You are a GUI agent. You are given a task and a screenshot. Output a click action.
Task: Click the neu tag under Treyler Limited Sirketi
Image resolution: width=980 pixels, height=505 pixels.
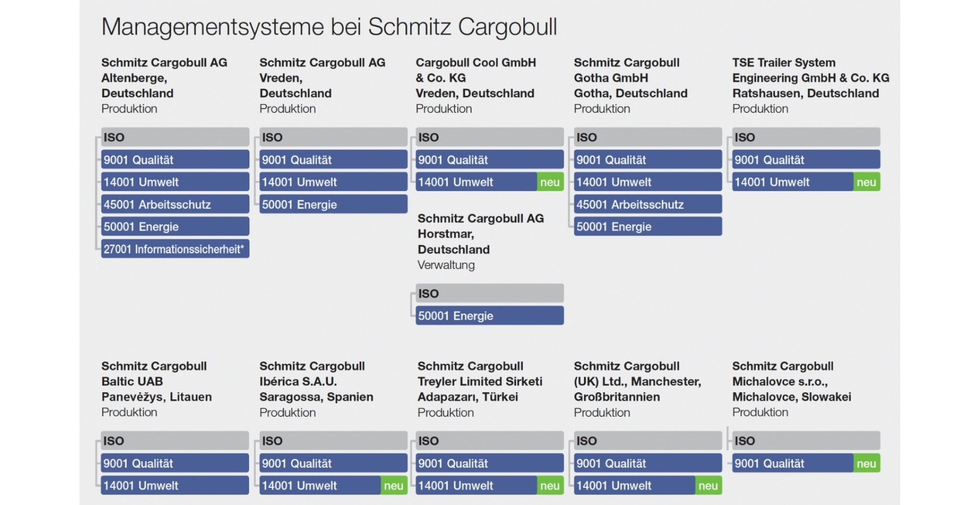pos(550,485)
